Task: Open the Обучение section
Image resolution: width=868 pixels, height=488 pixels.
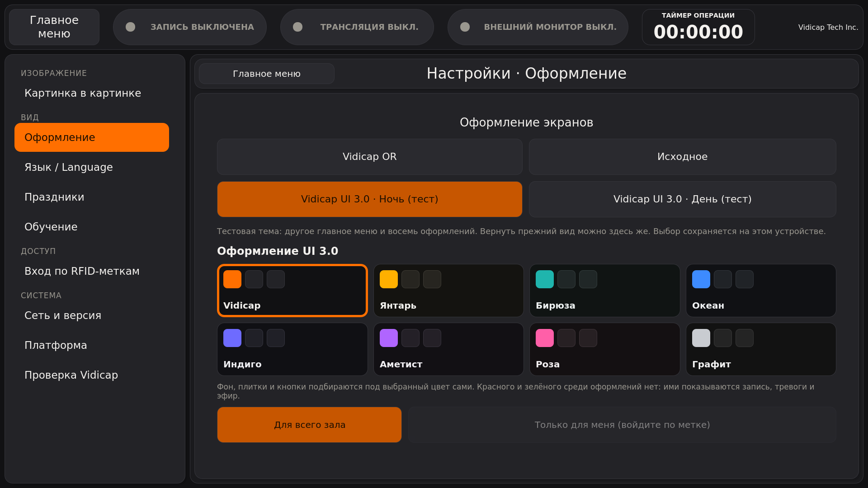Action: [x=92, y=227]
